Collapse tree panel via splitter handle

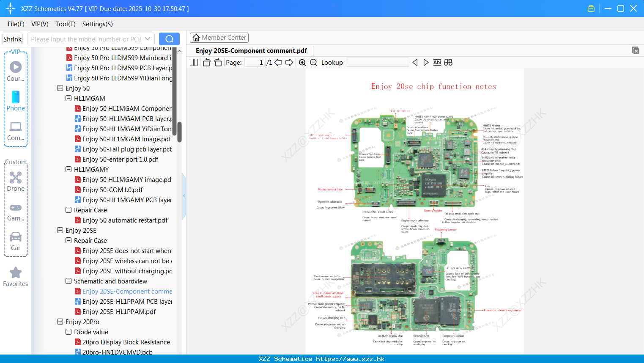184,196
